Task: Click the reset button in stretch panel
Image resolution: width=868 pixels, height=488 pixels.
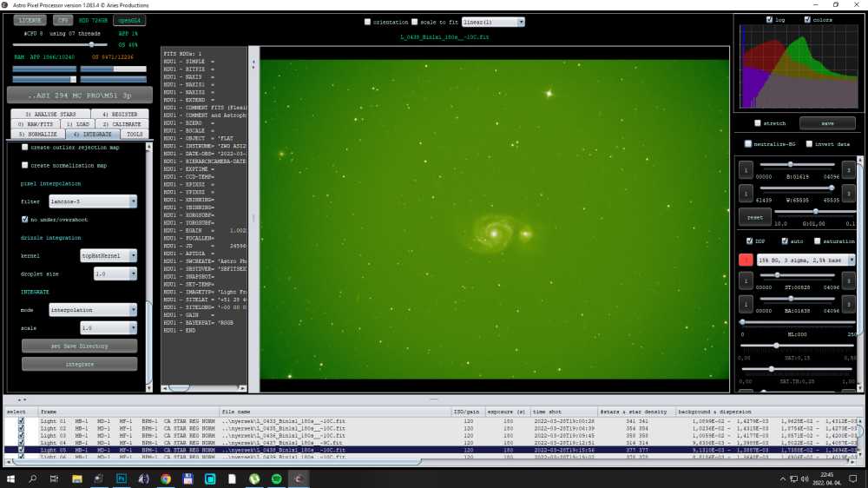Action: point(754,217)
